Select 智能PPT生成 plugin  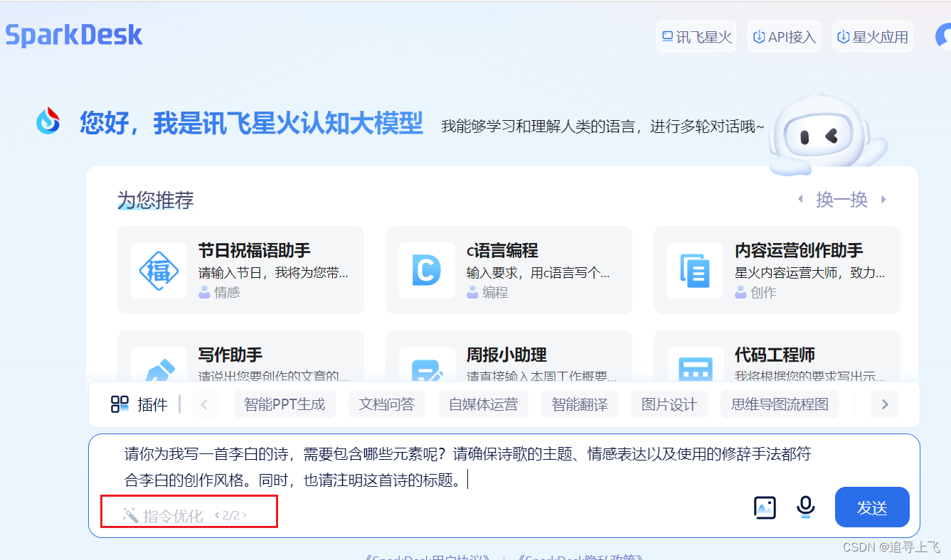(x=285, y=404)
